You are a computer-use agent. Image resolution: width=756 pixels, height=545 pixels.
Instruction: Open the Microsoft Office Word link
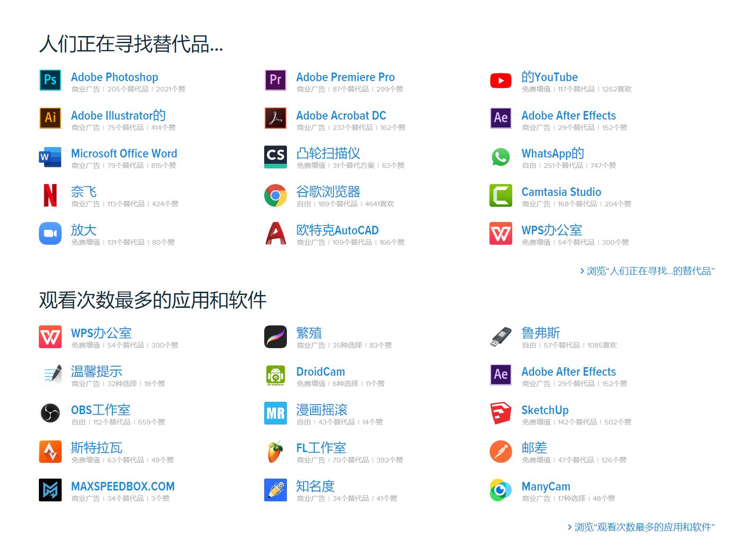pyautogui.click(x=124, y=153)
